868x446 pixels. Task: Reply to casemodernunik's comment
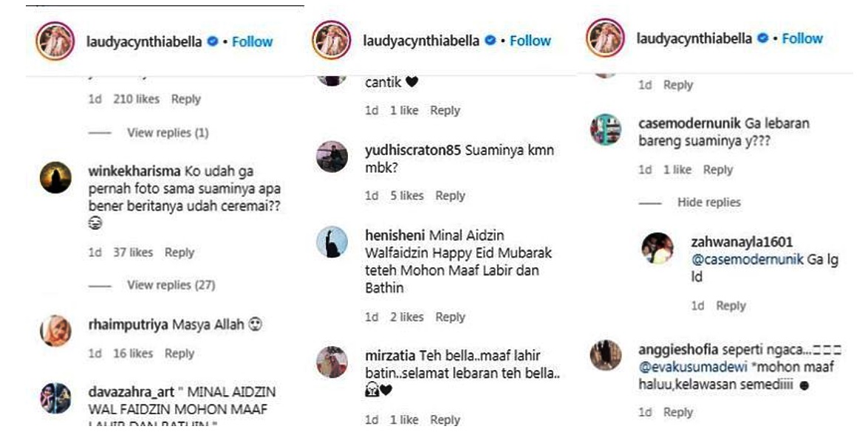(717, 170)
